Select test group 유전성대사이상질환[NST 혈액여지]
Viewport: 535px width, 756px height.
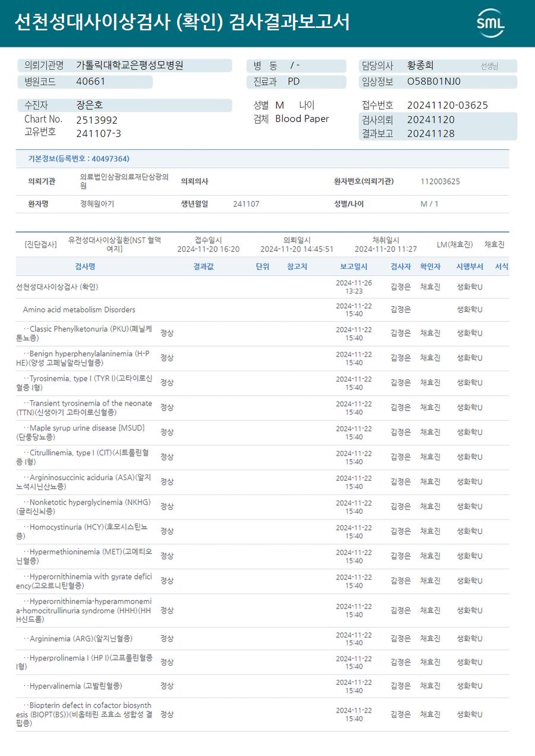pyautogui.click(x=114, y=244)
